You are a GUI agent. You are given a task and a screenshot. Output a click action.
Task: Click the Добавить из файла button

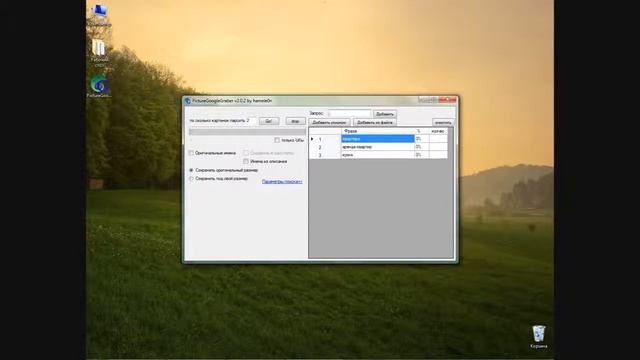point(375,122)
